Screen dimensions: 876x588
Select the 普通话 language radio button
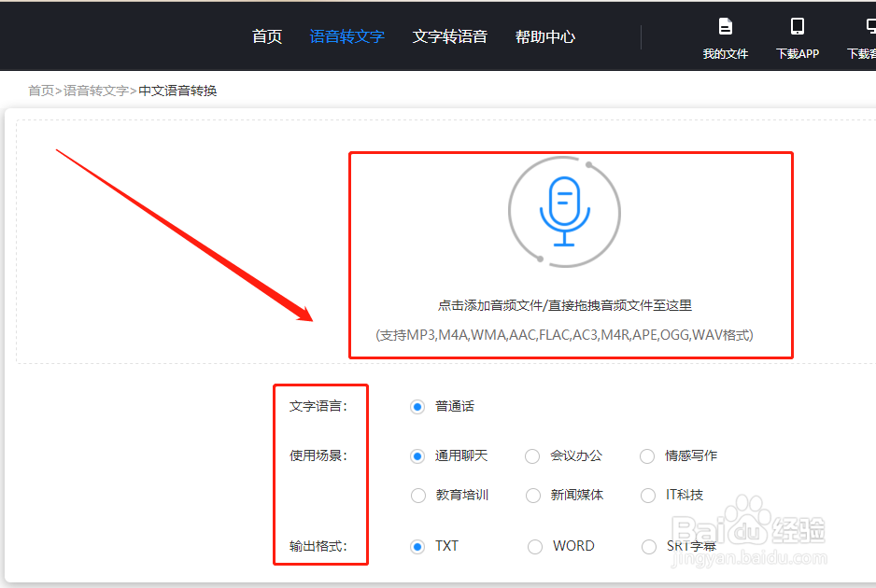click(417, 406)
